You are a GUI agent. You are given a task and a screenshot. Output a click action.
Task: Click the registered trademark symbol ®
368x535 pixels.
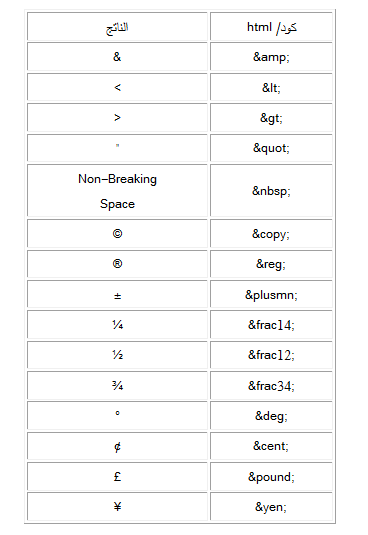click(117, 264)
